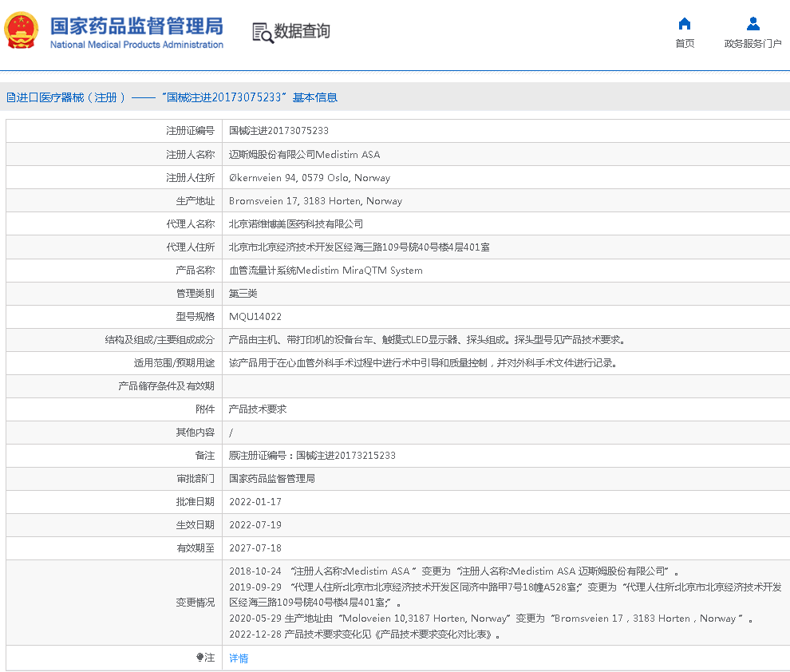Viewport: 790px width, 672px height.
Task: Click the 数据查询 heading text
Action: [x=302, y=32]
